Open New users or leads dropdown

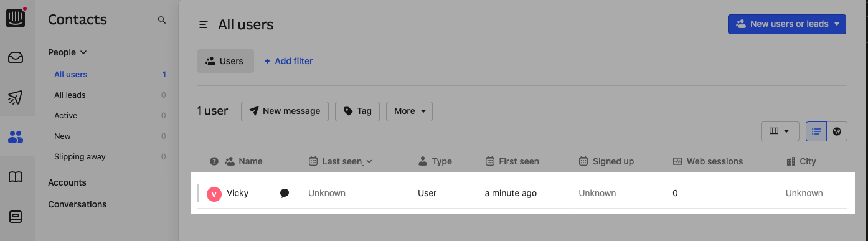pyautogui.click(x=787, y=24)
